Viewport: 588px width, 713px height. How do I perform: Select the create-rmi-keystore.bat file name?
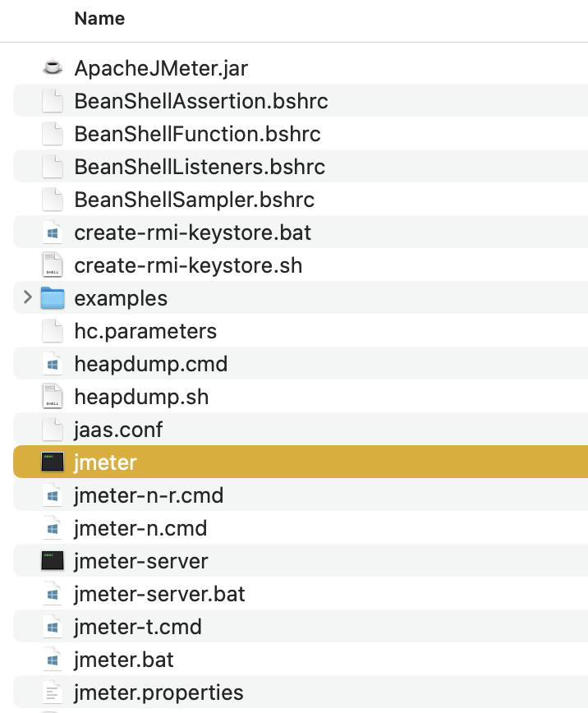tap(192, 232)
